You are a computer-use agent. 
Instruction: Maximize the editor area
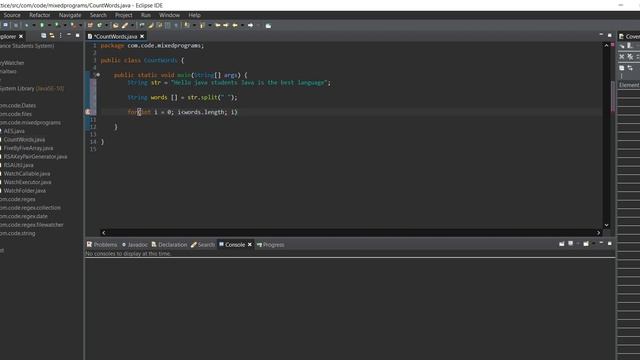click(x=610, y=36)
